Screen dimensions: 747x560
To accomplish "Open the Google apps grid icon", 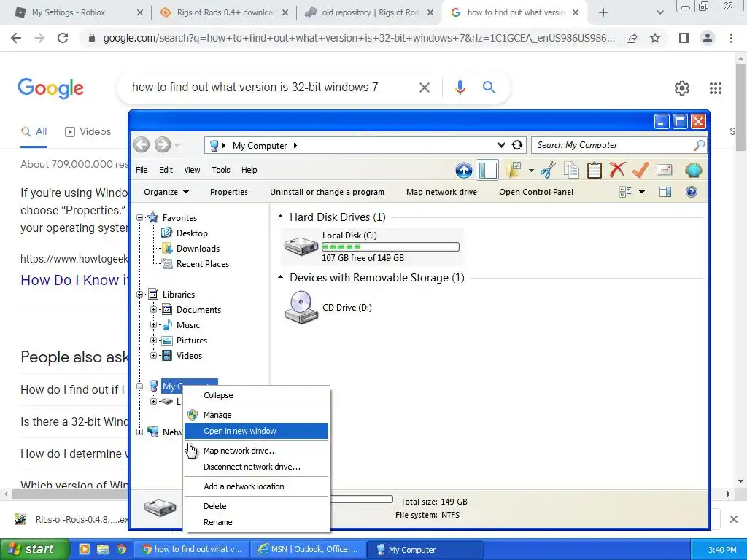I will (715, 88).
